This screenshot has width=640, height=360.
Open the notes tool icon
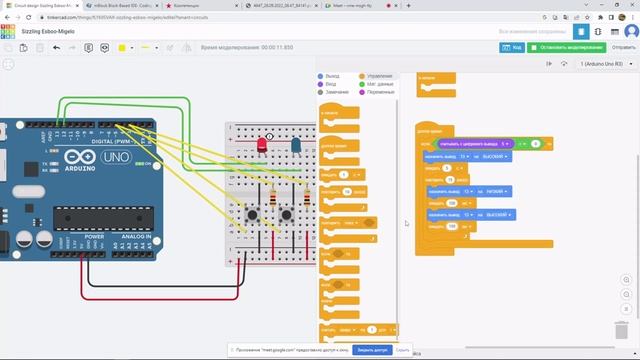point(88,48)
